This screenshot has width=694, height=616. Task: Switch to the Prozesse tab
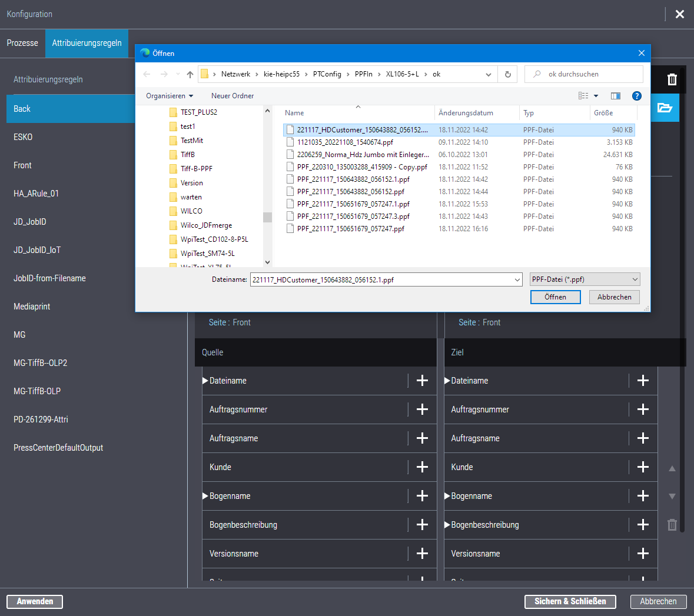click(22, 43)
